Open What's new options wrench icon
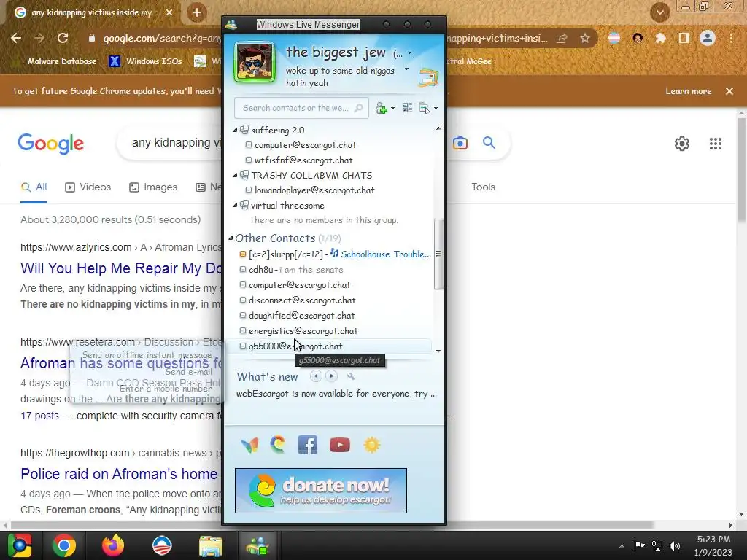Image resolution: width=747 pixels, height=560 pixels. pyautogui.click(x=351, y=376)
